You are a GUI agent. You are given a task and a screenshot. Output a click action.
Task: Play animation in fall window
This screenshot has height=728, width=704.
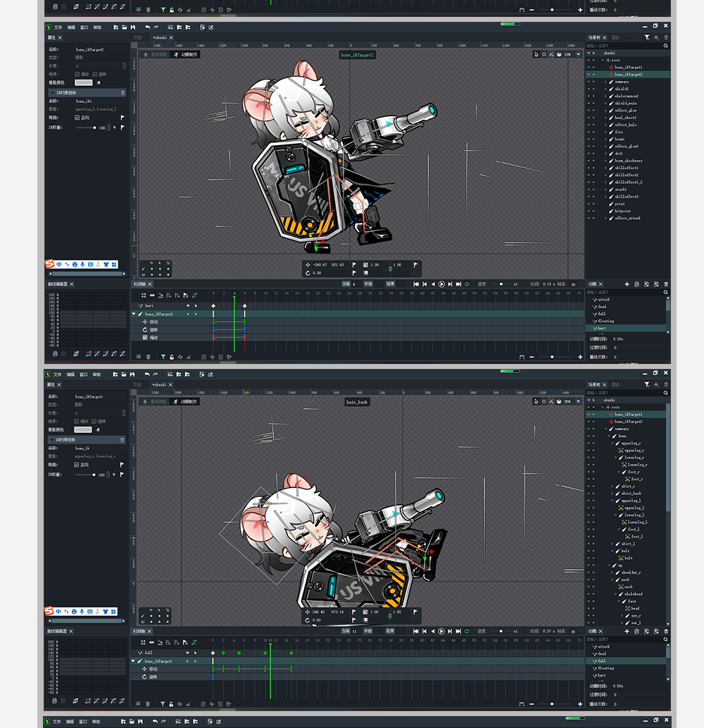pyautogui.click(x=441, y=631)
